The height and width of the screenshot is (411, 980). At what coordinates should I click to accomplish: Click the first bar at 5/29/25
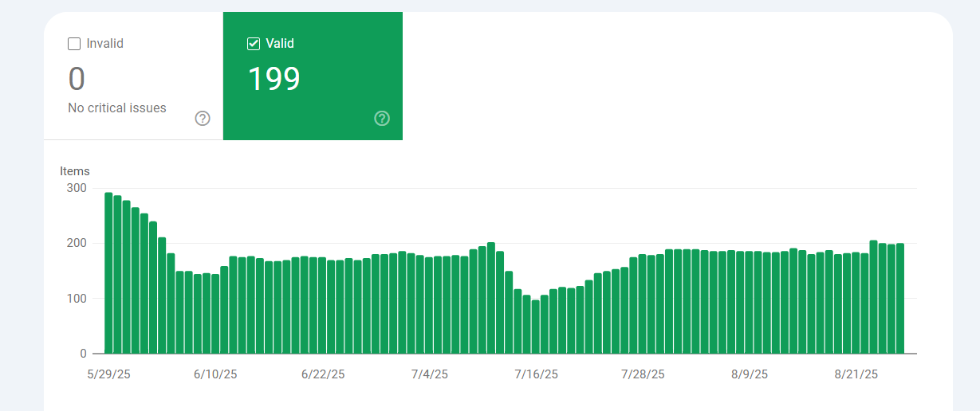click(x=108, y=273)
